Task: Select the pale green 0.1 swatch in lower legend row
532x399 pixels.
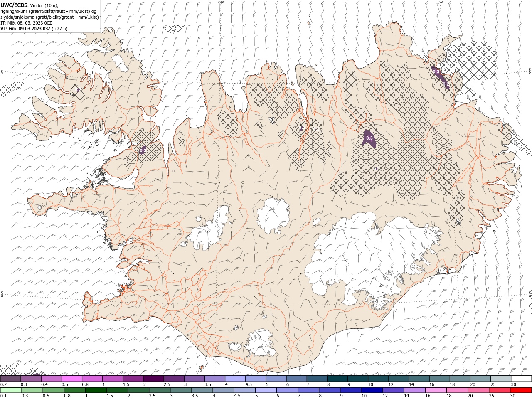Action: [x=11, y=390]
